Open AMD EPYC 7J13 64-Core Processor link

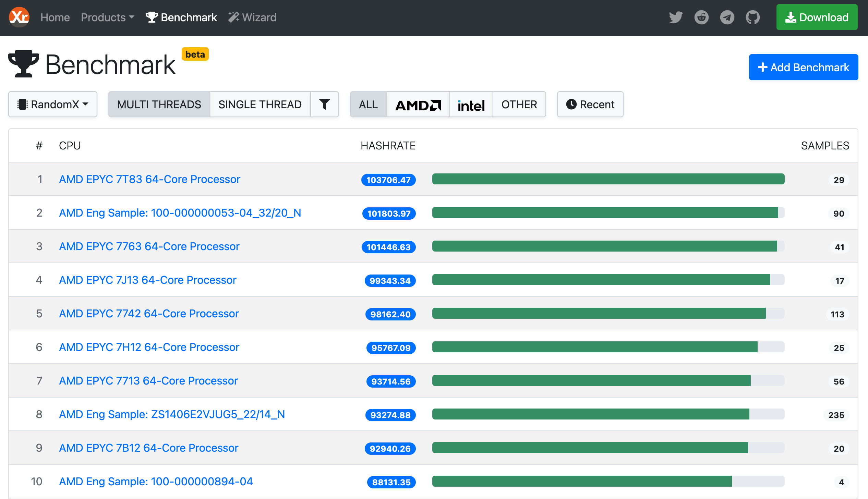click(148, 280)
